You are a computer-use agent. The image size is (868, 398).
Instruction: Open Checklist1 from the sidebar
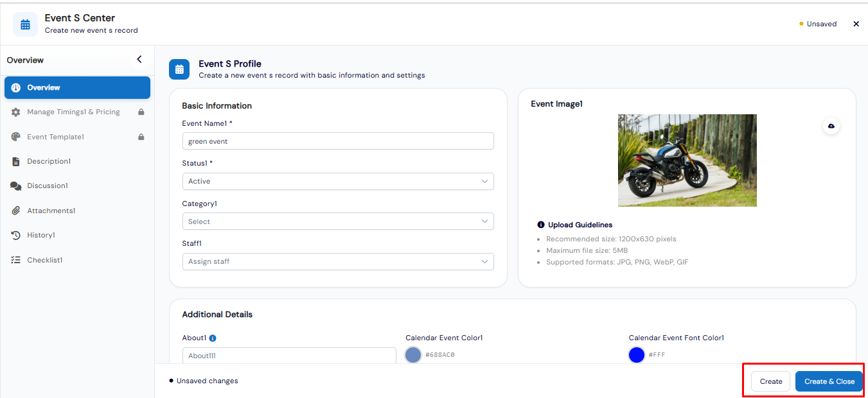[x=44, y=260]
